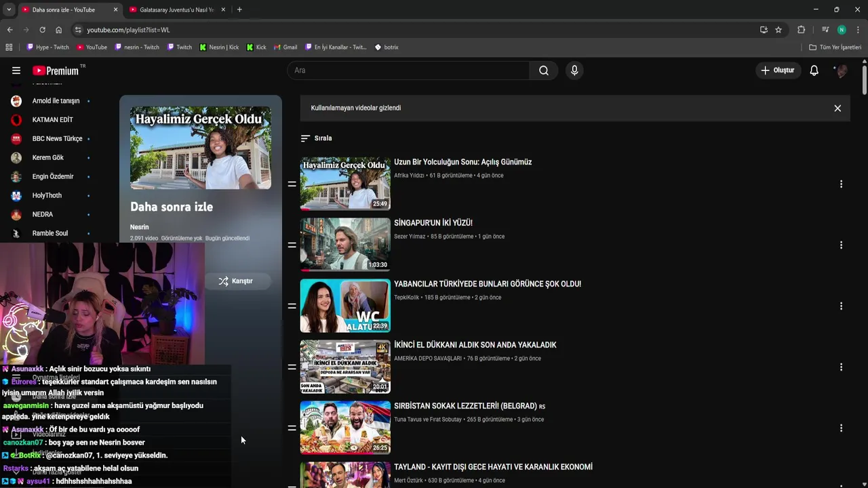Open title 'YABANCILAR TÜRKİYEDE BUNLARI GÖRÜNCE ŞOK OLDU!'
This screenshot has width=868, height=488.
point(488,284)
